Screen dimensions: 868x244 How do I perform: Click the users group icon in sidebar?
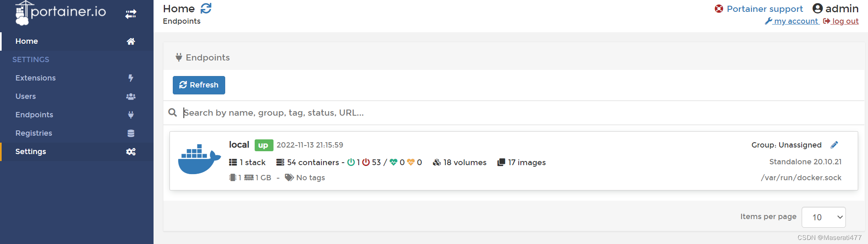click(x=131, y=96)
